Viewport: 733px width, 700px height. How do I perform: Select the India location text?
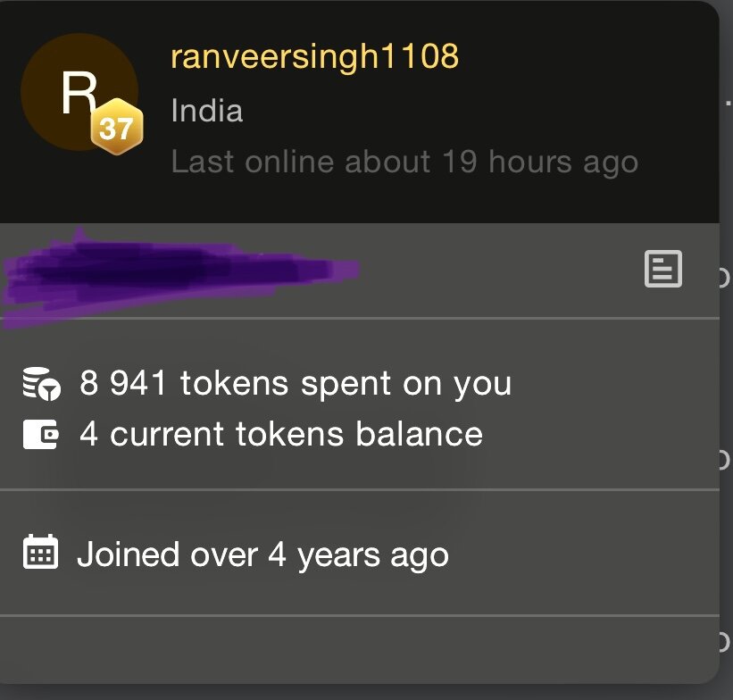[x=206, y=111]
